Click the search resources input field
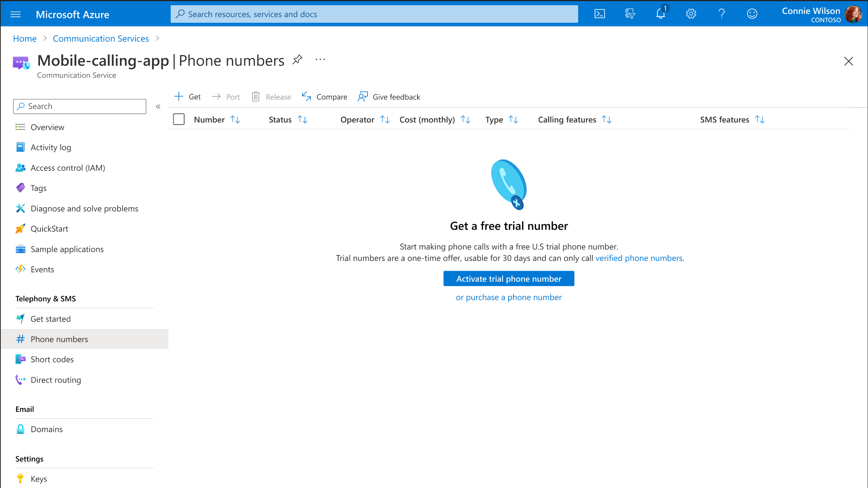This screenshot has width=868, height=488. coord(374,14)
